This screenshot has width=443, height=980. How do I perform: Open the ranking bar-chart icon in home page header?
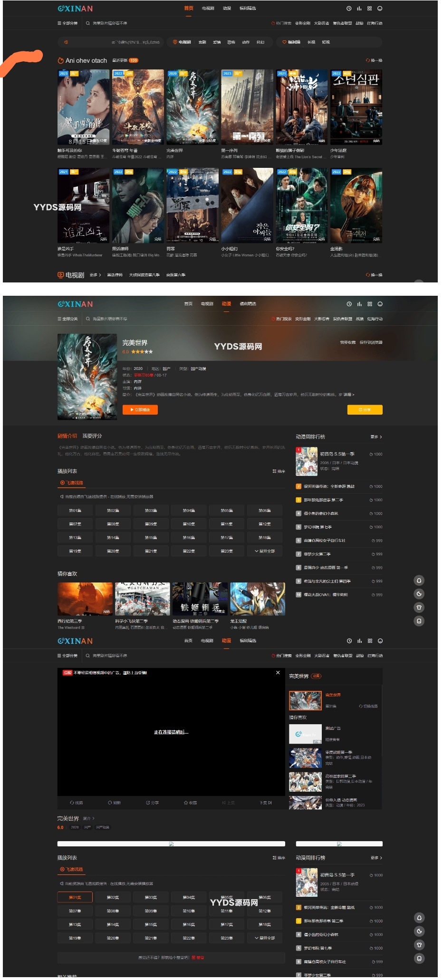(359, 9)
